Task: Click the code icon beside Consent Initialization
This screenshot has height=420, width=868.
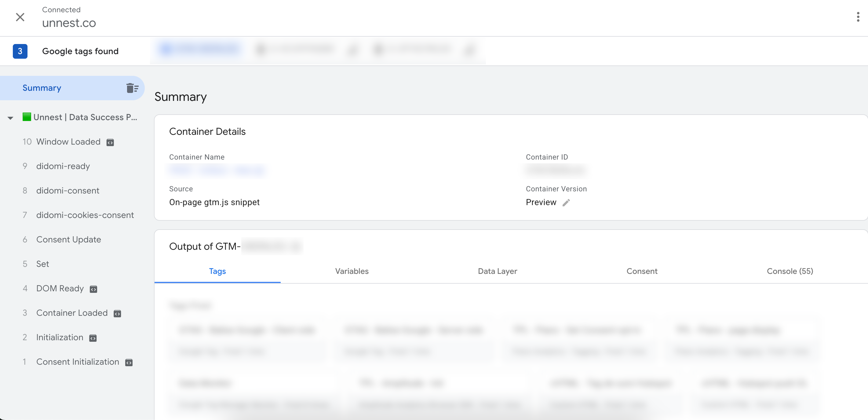Action: (129, 363)
